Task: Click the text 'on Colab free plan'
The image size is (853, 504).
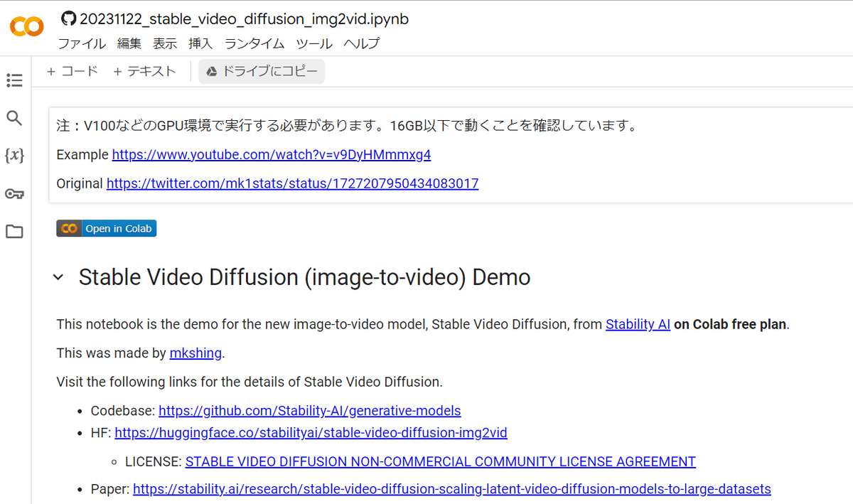Action: click(x=730, y=324)
